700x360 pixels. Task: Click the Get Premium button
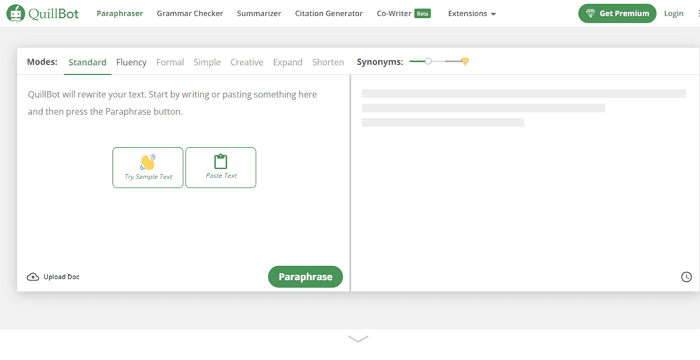617,13
